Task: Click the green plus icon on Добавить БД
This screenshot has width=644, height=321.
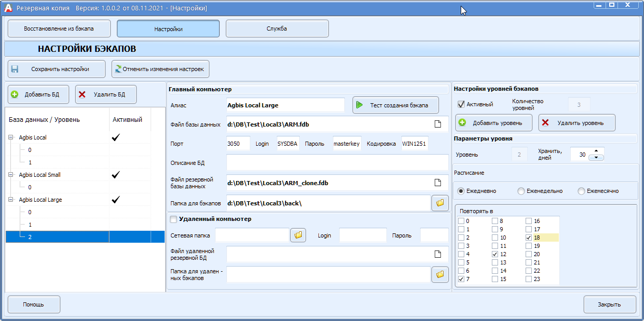Action: pos(15,94)
